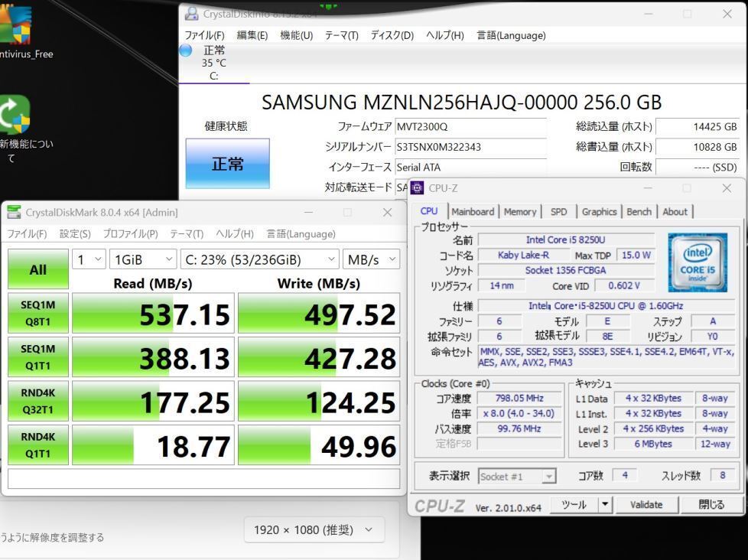Click the SEQ1M Q8T1 read result 537.15
Screen dimensions: 748x560
click(153, 314)
